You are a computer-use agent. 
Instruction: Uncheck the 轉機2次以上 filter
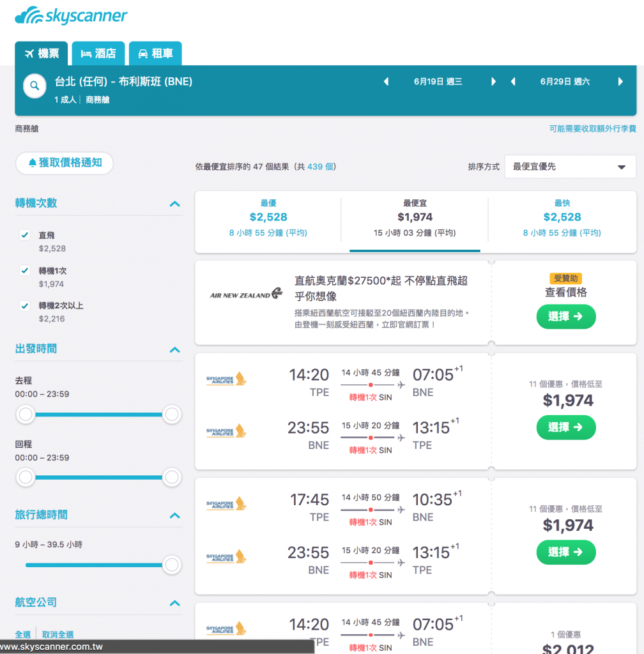coord(25,306)
